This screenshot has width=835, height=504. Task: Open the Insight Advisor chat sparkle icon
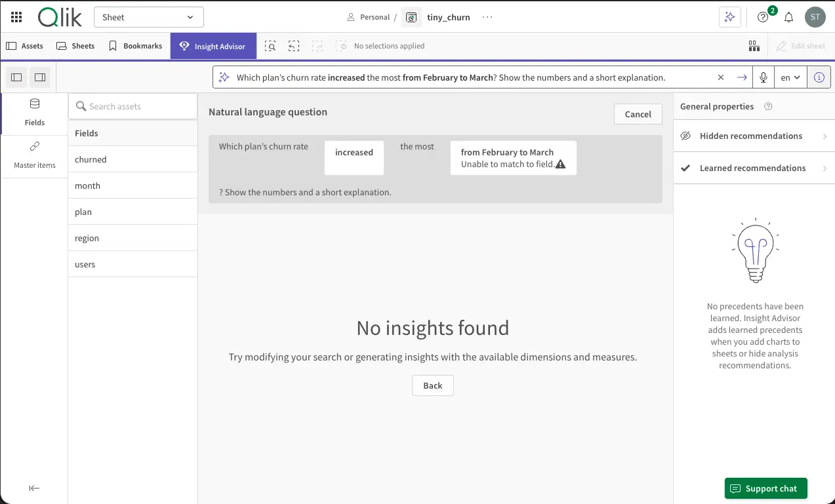pyautogui.click(x=729, y=17)
